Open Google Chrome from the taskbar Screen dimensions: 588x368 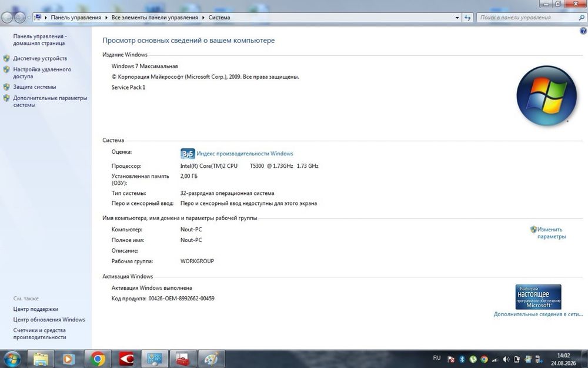[x=98, y=359]
